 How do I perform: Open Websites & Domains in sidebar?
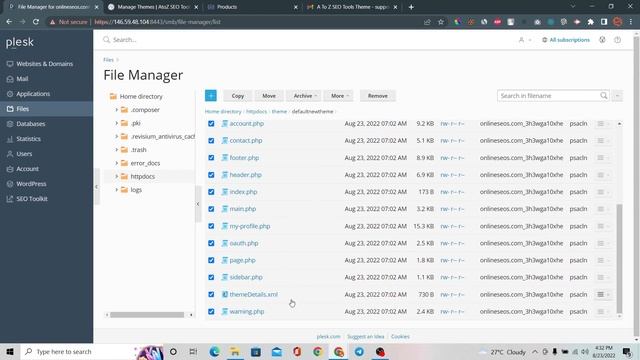click(x=45, y=64)
